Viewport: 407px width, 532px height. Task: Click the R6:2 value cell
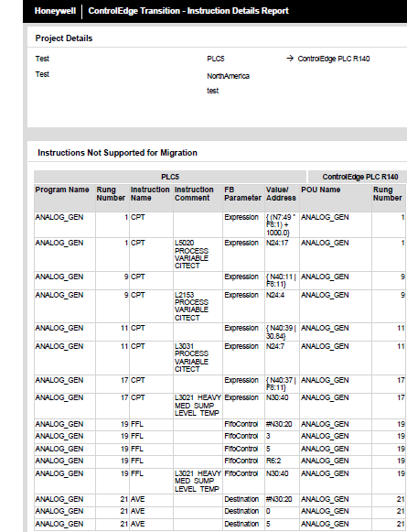click(x=282, y=461)
